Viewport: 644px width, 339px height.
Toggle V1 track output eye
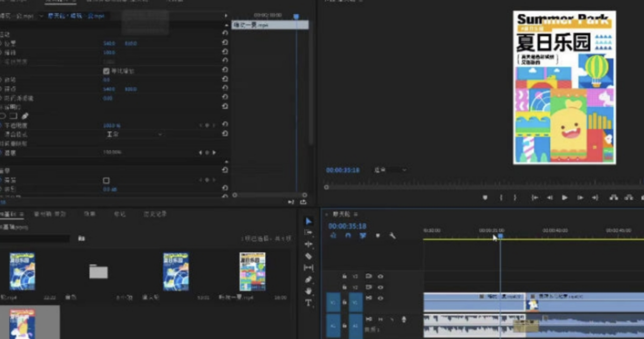coord(380,298)
